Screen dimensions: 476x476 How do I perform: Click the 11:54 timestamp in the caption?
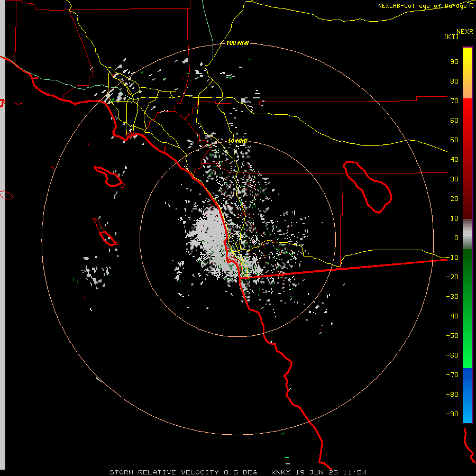coord(354,472)
